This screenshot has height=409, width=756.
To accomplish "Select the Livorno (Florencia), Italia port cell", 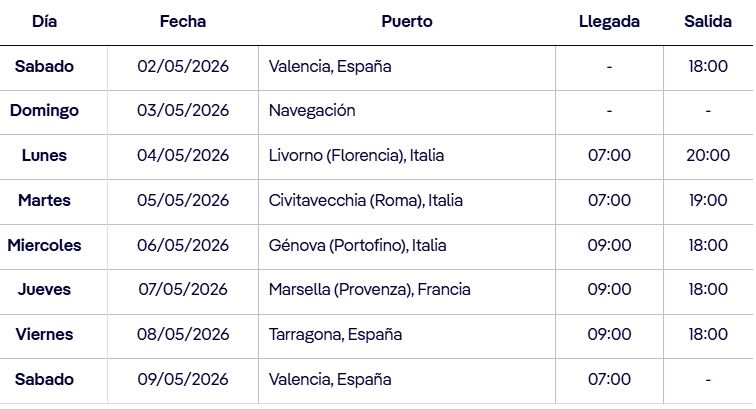I will [356, 155].
